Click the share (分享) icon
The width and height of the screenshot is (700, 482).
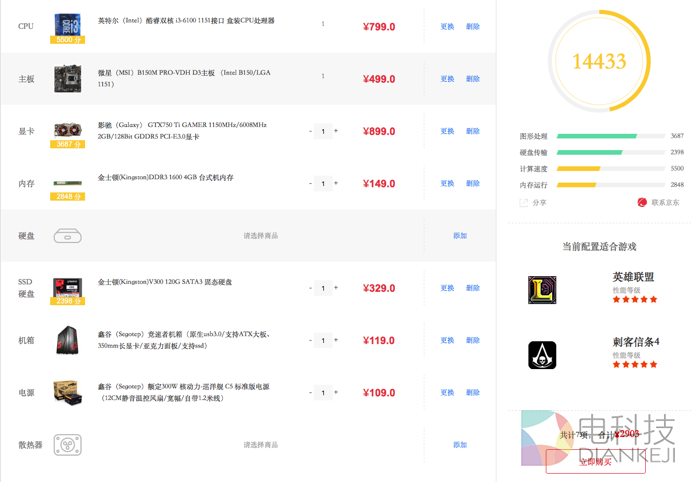[524, 202]
